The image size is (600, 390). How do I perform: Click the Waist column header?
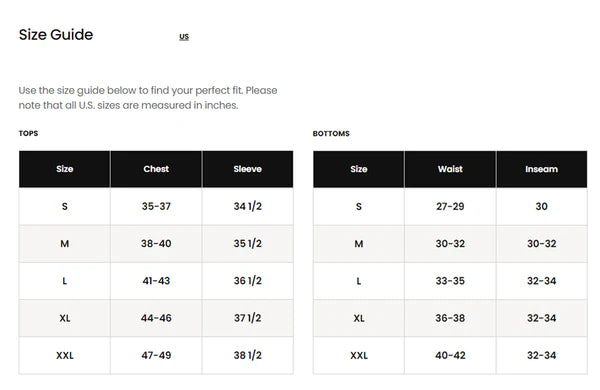click(x=450, y=169)
